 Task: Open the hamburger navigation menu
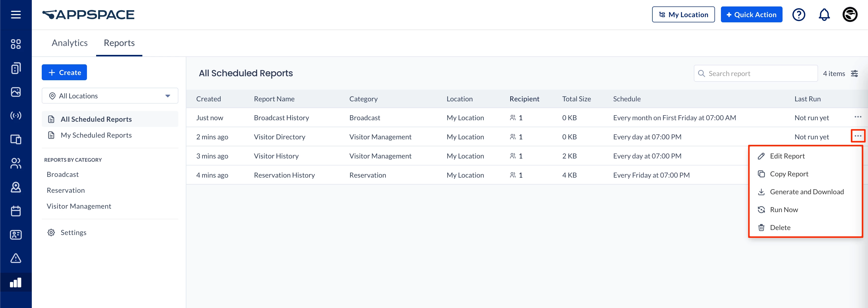tap(16, 14)
